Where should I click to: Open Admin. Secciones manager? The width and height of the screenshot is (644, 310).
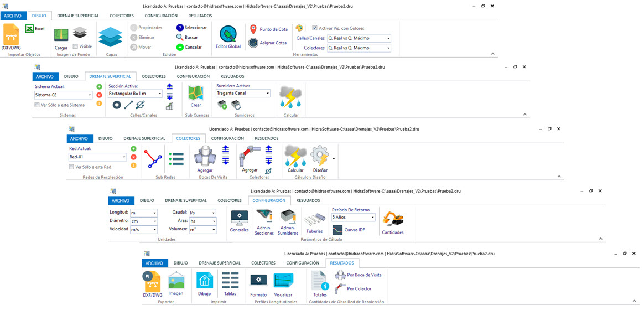[x=264, y=222]
